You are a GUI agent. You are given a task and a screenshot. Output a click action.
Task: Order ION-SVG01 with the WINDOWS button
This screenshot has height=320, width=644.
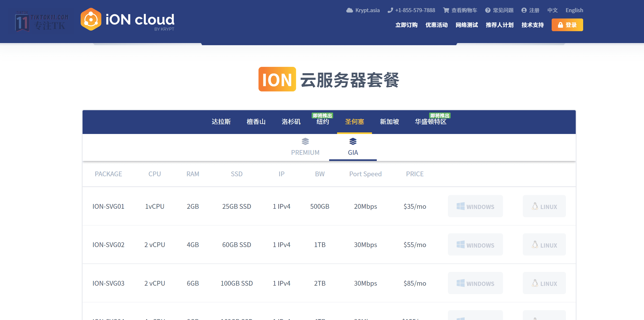coord(475,206)
